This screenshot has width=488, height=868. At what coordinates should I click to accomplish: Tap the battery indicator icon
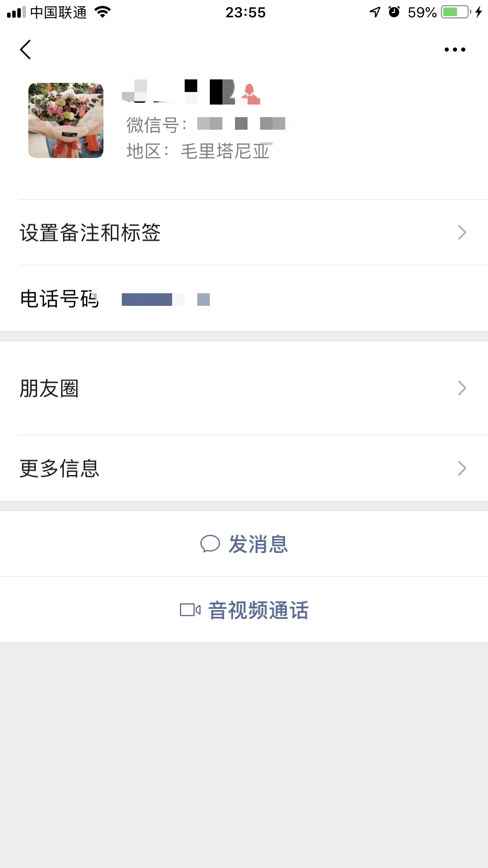tap(456, 12)
